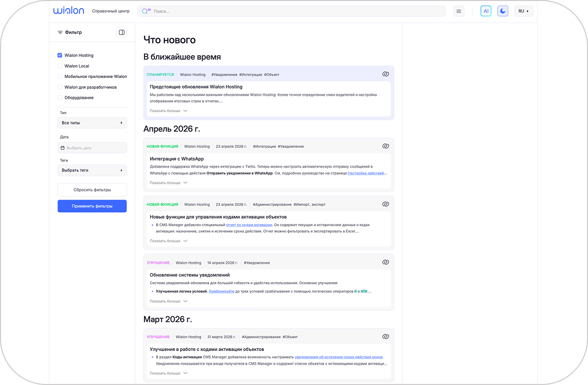Click Справочный центр header link
588x385 pixels.
(110, 11)
